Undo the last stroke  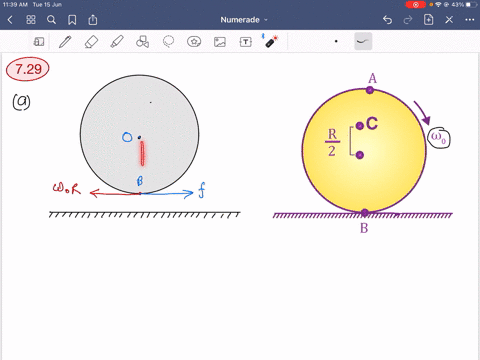(x=387, y=20)
